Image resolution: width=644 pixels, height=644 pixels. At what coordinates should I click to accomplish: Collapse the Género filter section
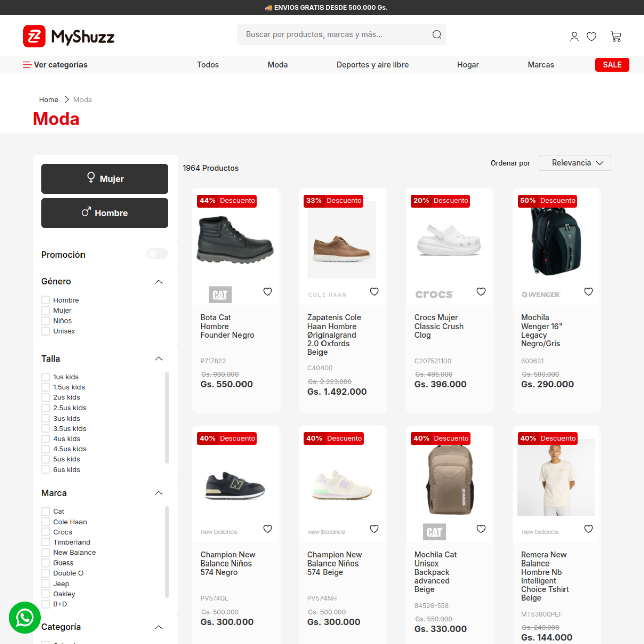pyautogui.click(x=159, y=282)
